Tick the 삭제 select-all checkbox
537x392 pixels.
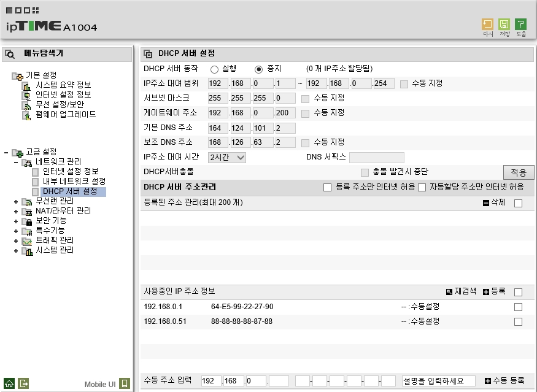tap(518, 203)
